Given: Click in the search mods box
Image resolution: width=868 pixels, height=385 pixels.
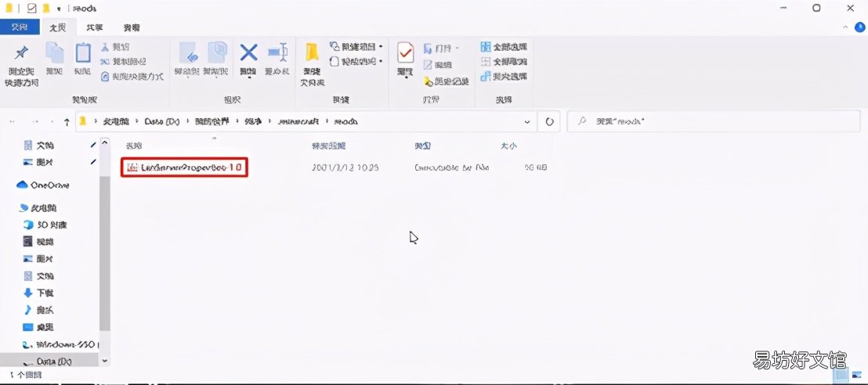Looking at the screenshot, I should tap(714, 121).
